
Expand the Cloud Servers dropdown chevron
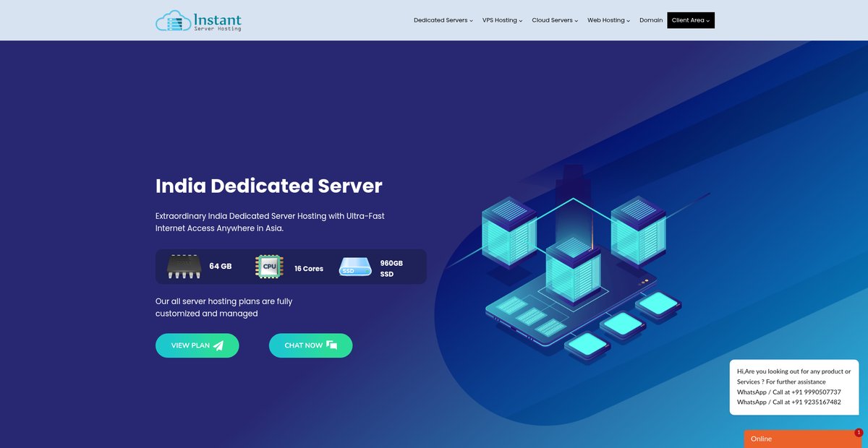[576, 21]
